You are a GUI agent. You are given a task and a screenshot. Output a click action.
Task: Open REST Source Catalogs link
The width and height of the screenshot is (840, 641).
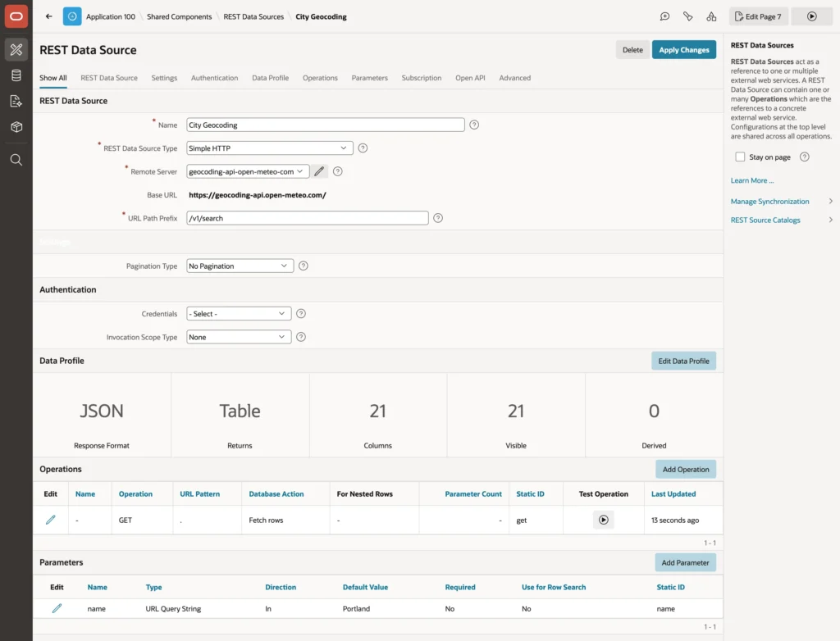point(765,220)
